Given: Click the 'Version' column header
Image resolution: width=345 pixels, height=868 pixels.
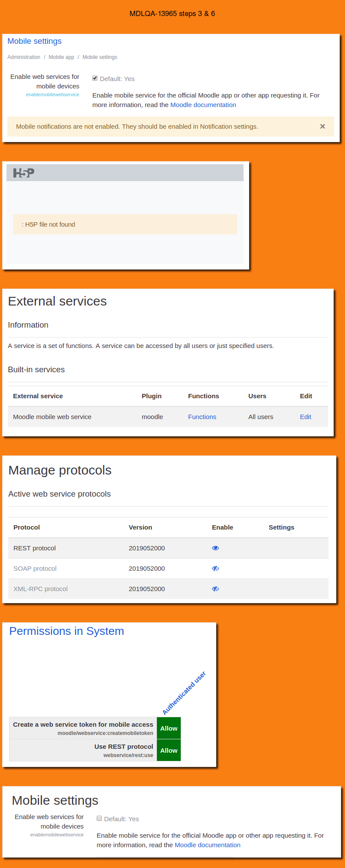Looking at the screenshot, I should pos(140,527).
